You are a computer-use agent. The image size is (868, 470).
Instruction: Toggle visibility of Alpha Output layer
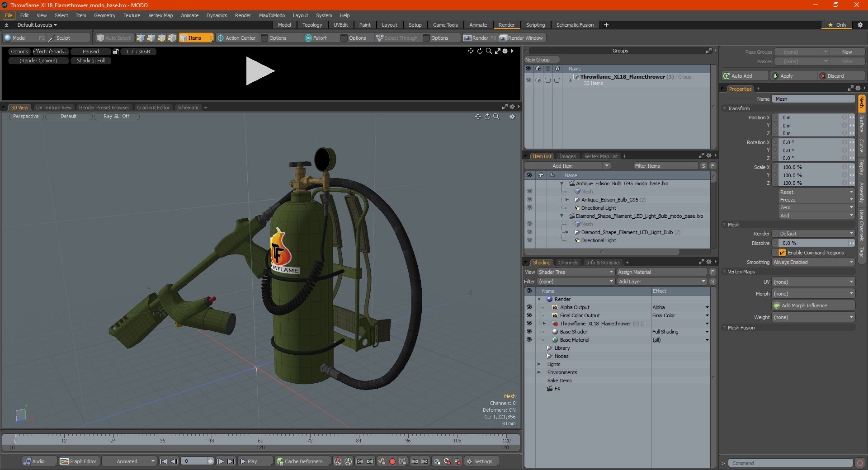[529, 307]
